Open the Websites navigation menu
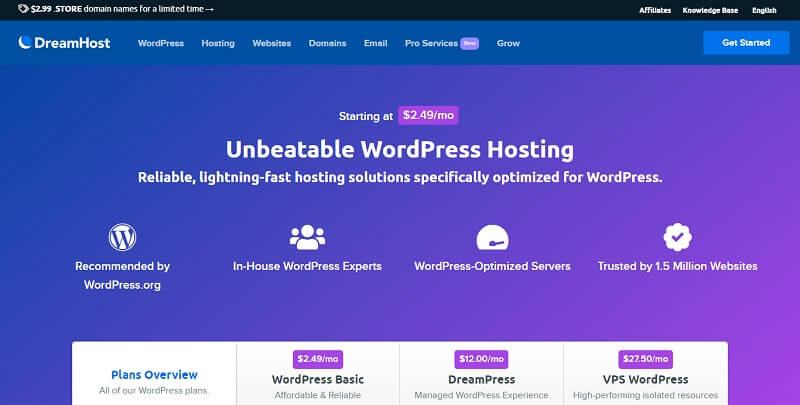The height and width of the screenshot is (405, 800). [271, 43]
